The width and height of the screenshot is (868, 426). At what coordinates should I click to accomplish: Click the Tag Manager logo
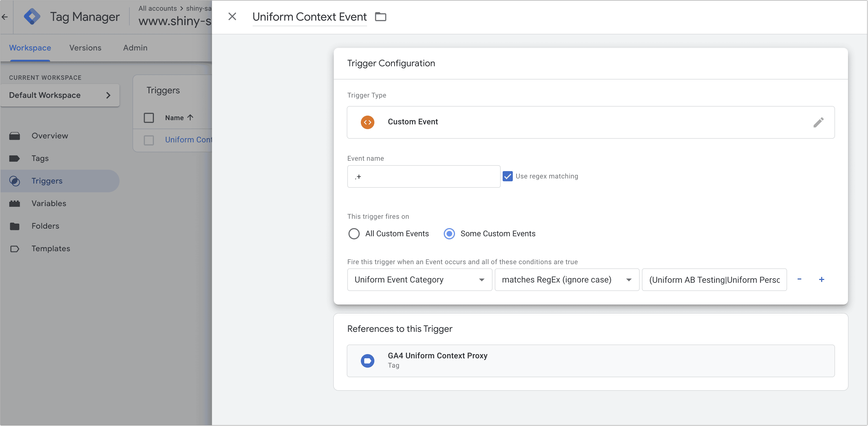[32, 17]
